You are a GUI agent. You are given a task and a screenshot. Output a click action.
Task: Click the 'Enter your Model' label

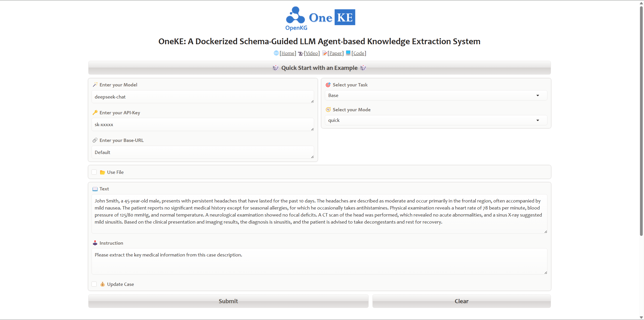pos(118,85)
